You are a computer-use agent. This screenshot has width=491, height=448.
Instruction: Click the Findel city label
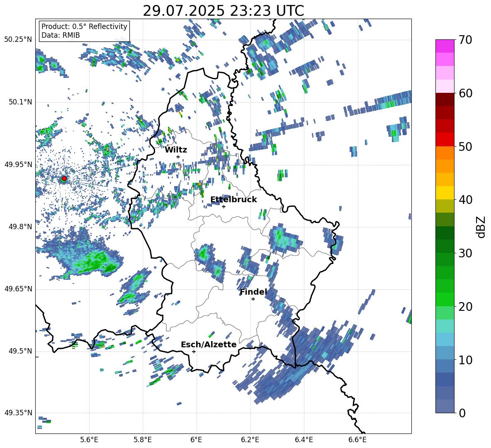[x=253, y=292]
